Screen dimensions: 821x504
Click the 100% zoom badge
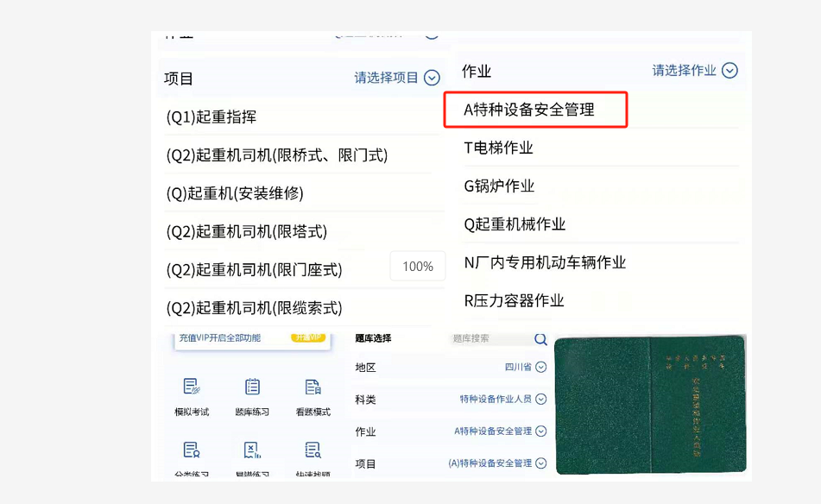[x=418, y=267]
